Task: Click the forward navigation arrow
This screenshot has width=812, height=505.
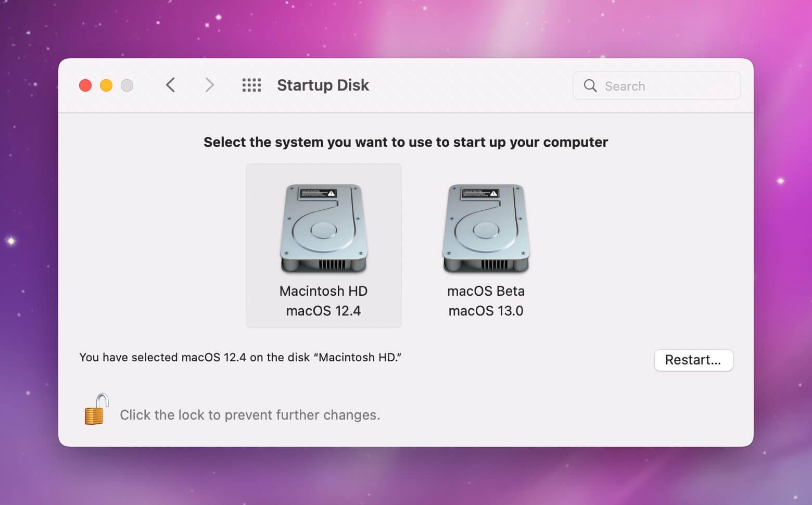Action: pyautogui.click(x=209, y=85)
